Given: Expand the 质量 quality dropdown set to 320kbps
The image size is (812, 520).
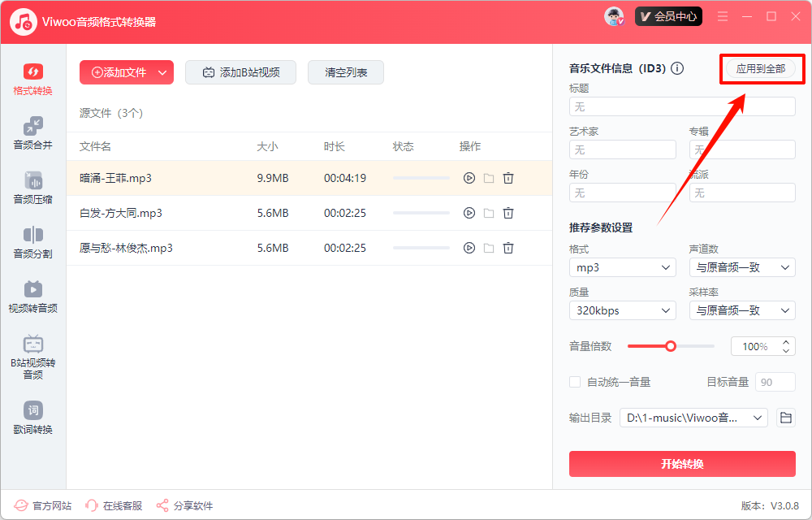Looking at the screenshot, I should tap(622, 310).
